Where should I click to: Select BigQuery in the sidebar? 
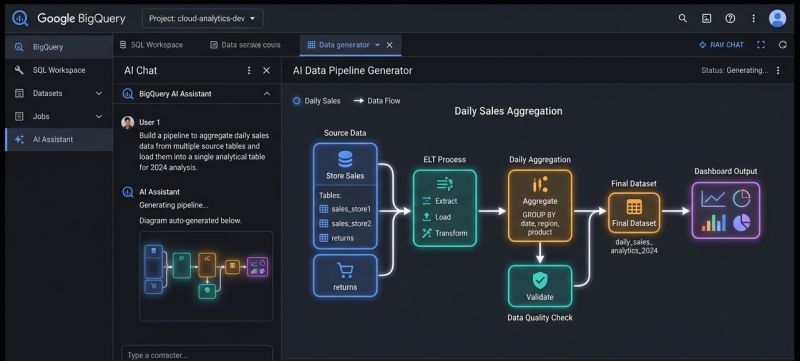59,47
